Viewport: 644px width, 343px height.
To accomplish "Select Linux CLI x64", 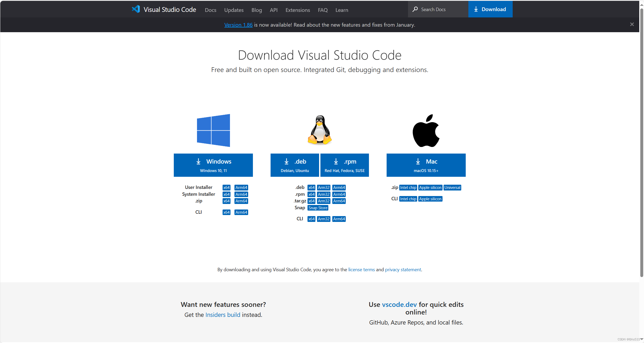I will point(311,219).
